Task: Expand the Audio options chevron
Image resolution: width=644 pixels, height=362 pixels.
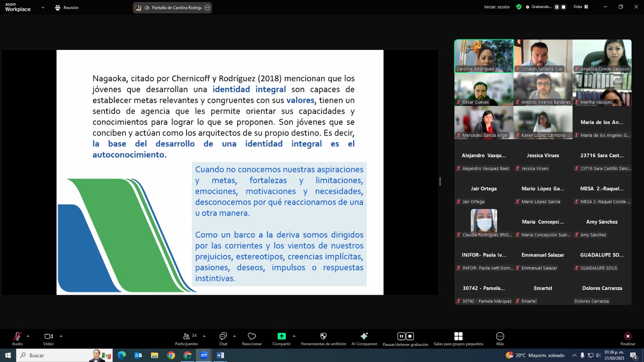Action: (x=28, y=336)
